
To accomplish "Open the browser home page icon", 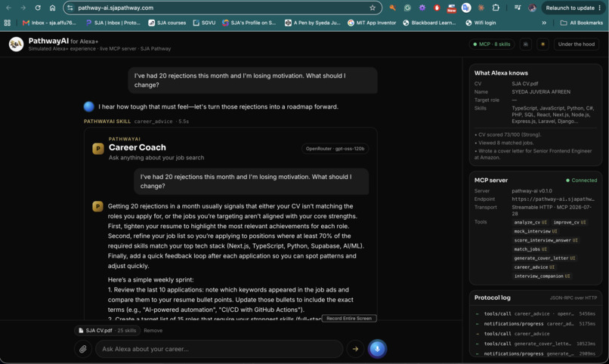I will 52,8.
